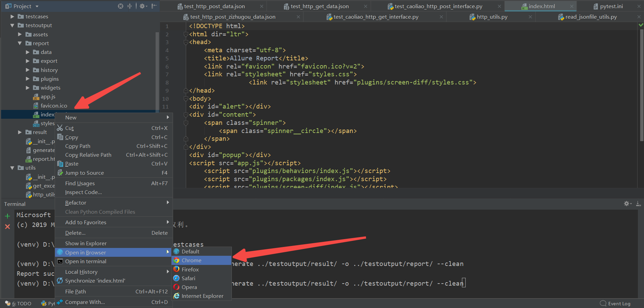Expand the widgets folder
The image size is (644, 308).
pos(28,88)
